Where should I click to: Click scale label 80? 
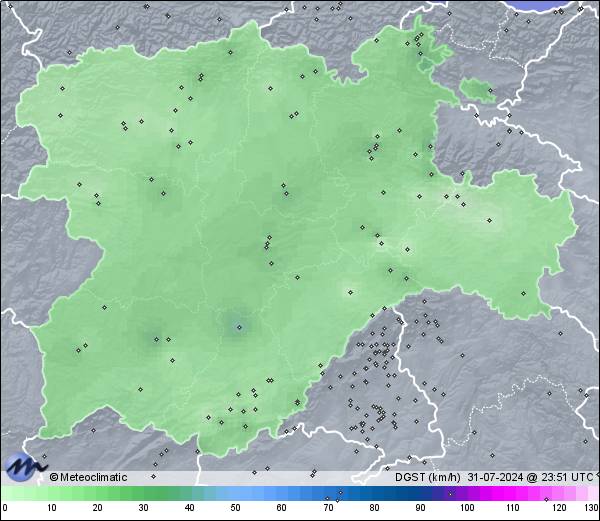coord(374,508)
